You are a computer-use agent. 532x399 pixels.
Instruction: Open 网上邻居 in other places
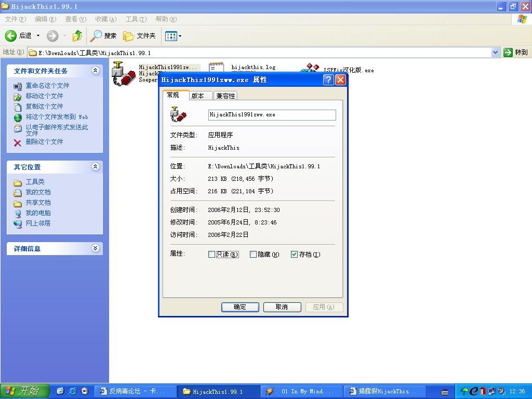[x=38, y=223]
